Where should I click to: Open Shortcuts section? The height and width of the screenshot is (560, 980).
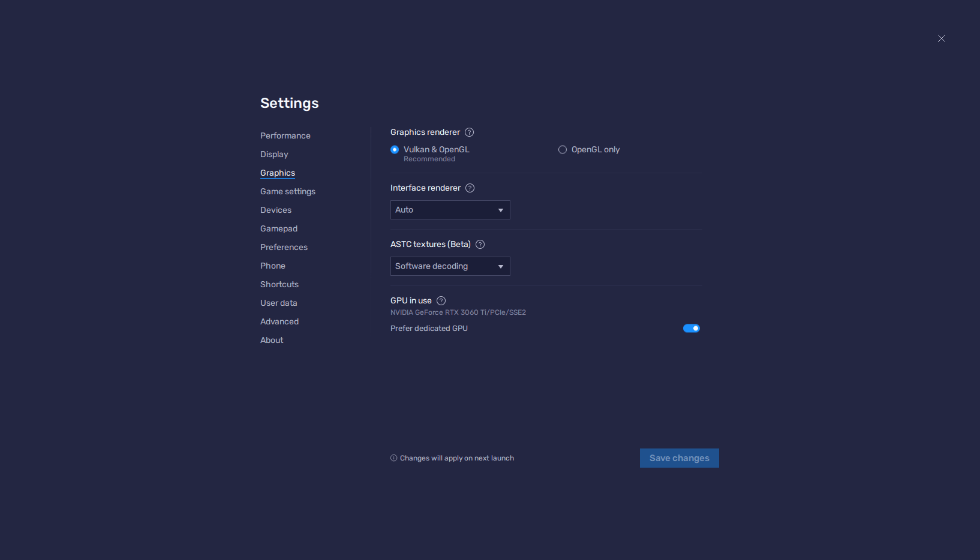(x=279, y=285)
